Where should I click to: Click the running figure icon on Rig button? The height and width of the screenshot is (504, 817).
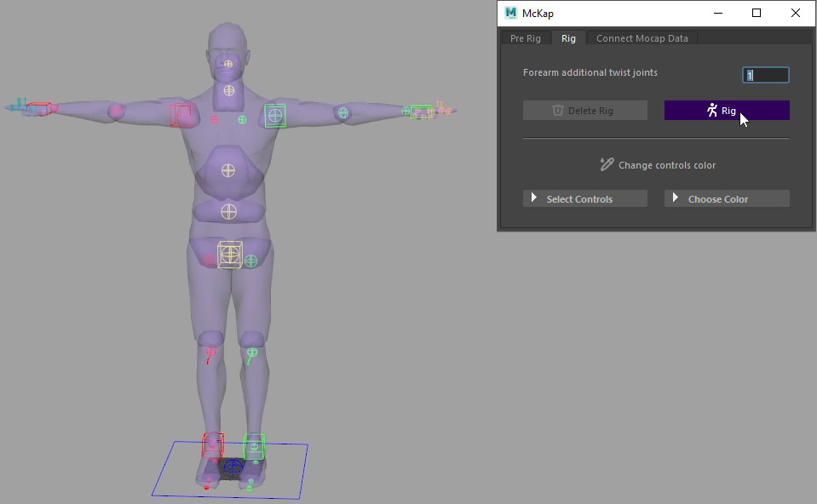[711, 110]
